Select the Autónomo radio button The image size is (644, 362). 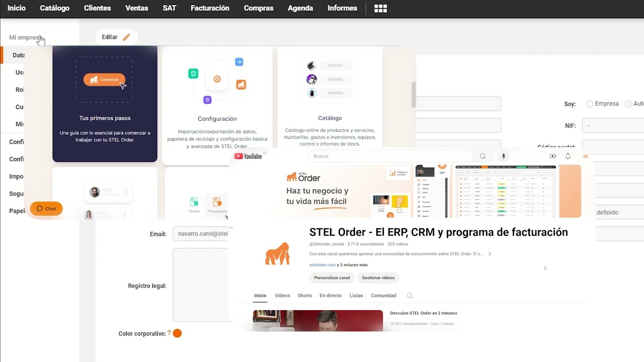pos(628,104)
